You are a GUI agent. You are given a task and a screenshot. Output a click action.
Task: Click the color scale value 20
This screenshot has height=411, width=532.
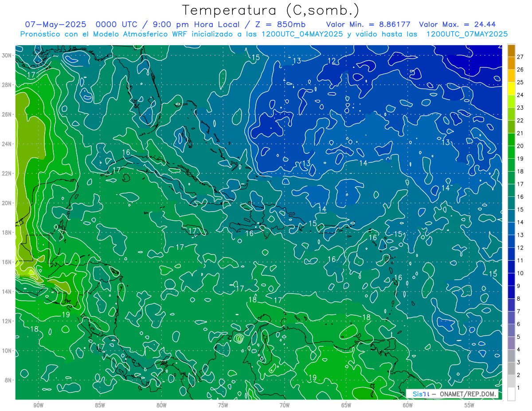[520, 146]
